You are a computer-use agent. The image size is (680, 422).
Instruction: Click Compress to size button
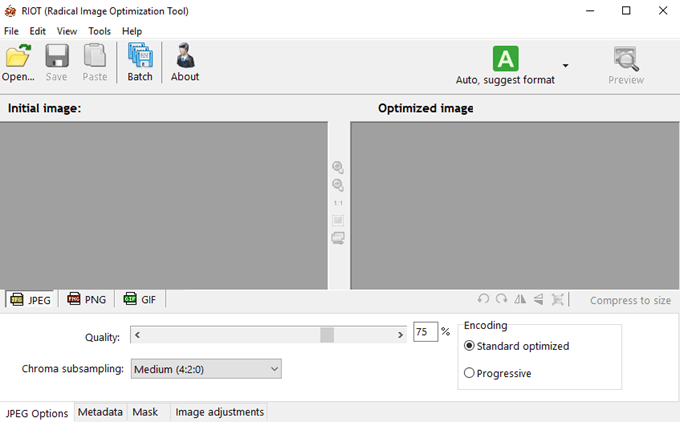click(x=630, y=300)
